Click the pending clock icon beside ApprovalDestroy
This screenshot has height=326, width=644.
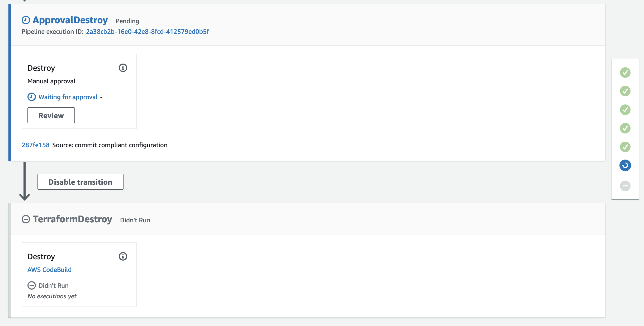point(26,20)
